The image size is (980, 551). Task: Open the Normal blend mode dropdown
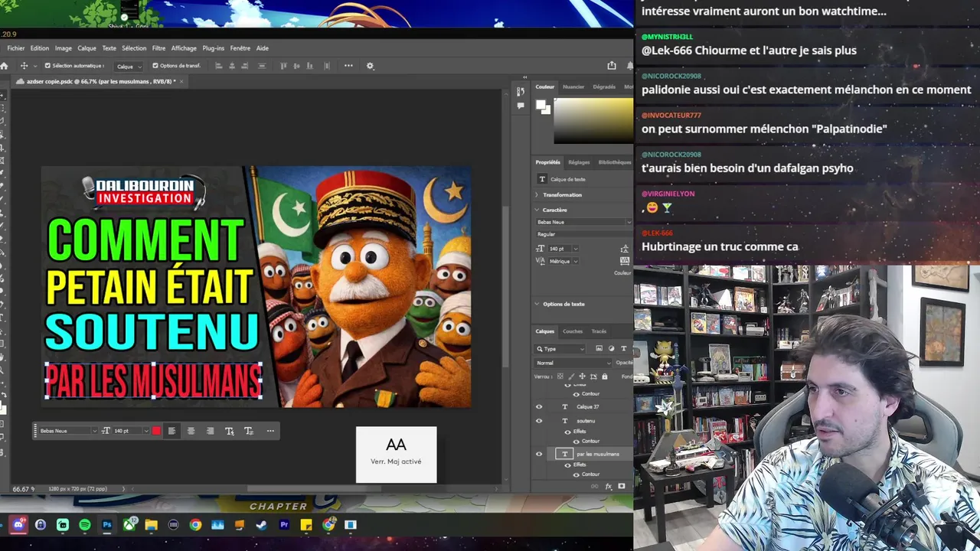[x=573, y=363]
